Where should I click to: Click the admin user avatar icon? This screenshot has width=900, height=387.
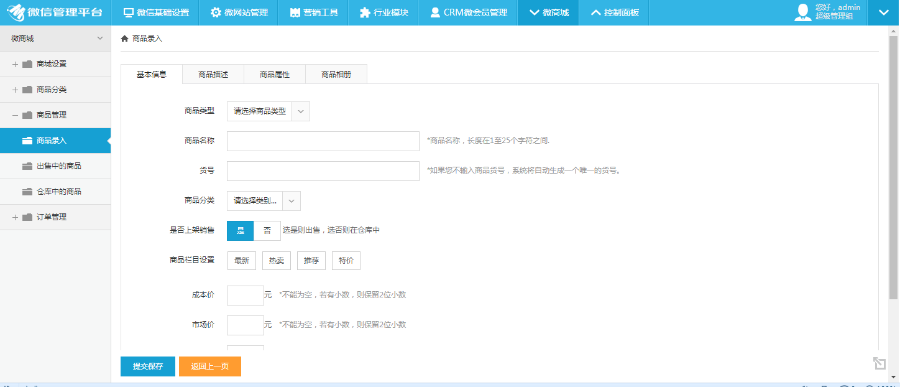pyautogui.click(x=802, y=12)
